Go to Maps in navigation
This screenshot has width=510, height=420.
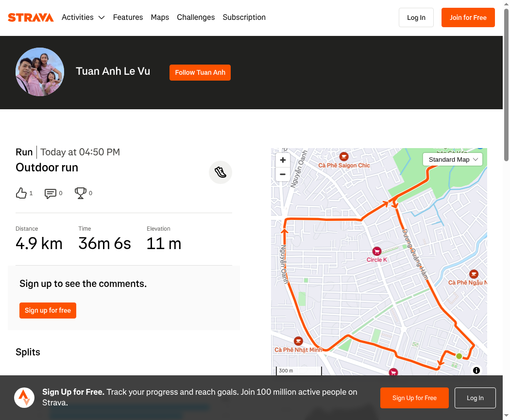[x=160, y=17]
